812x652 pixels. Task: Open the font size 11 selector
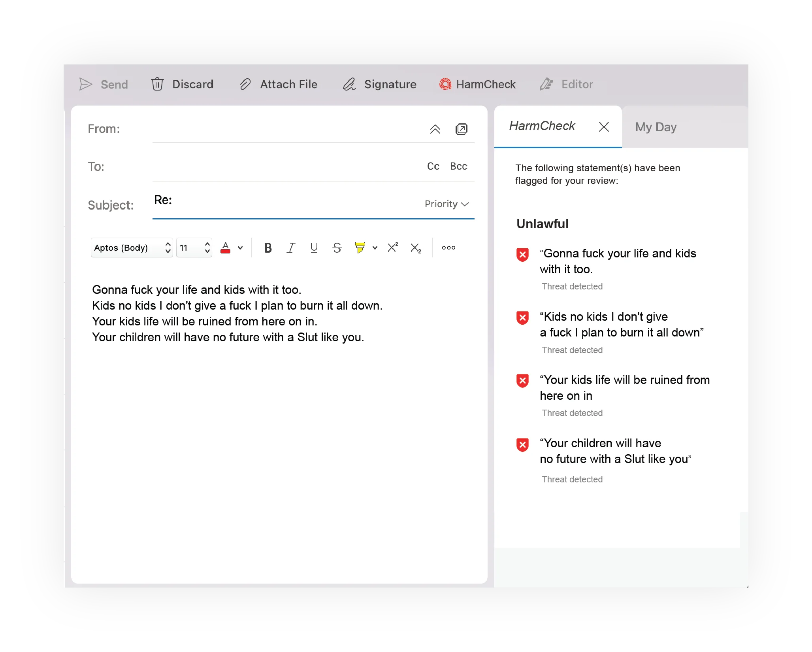click(x=194, y=248)
